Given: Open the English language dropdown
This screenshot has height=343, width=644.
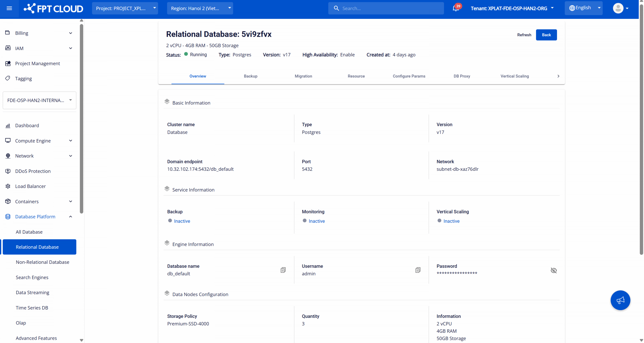Looking at the screenshot, I should (584, 8).
